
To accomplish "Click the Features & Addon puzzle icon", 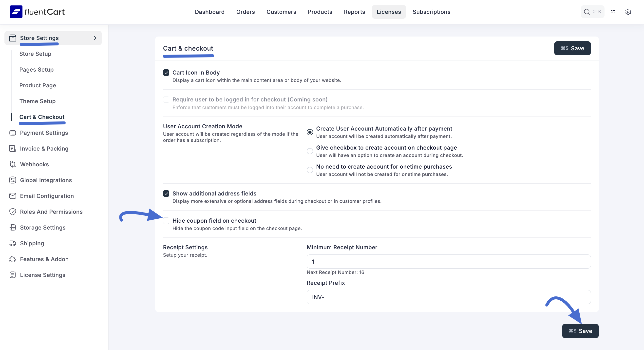I will click(13, 259).
